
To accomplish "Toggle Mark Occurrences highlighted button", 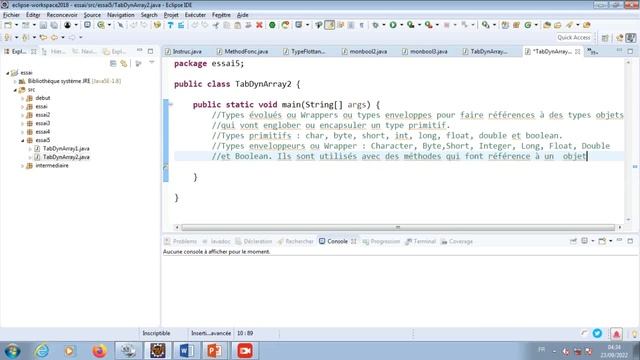I will click(x=329, y=25).
